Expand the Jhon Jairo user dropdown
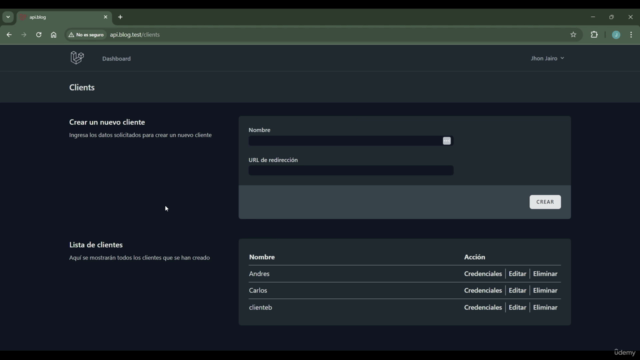 point(547,58)
